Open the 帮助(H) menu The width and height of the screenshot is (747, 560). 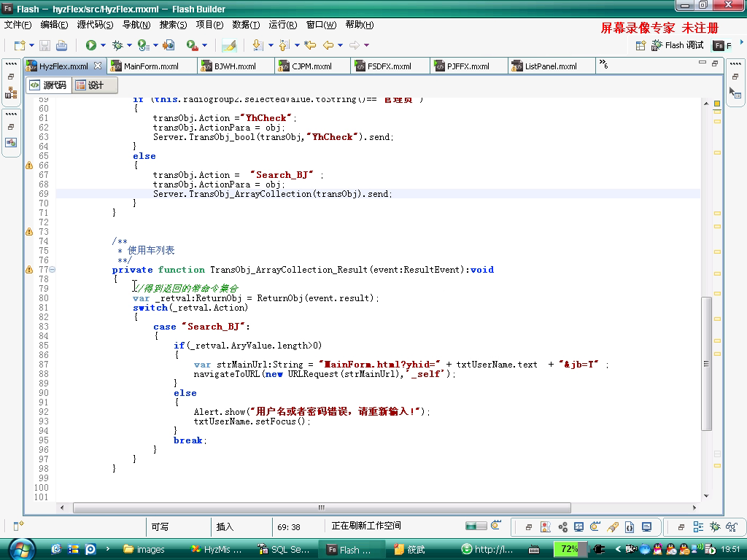tap(359, 25)
